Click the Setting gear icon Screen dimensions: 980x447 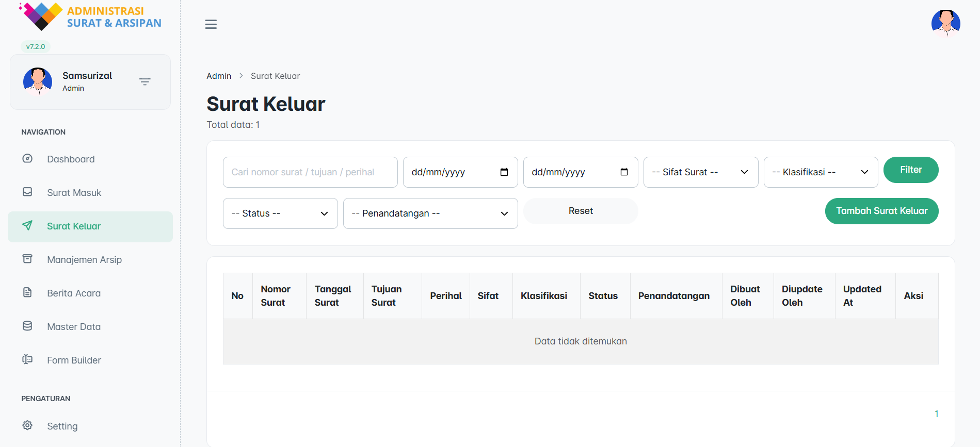pyautogui.click(x=27, y=426)
